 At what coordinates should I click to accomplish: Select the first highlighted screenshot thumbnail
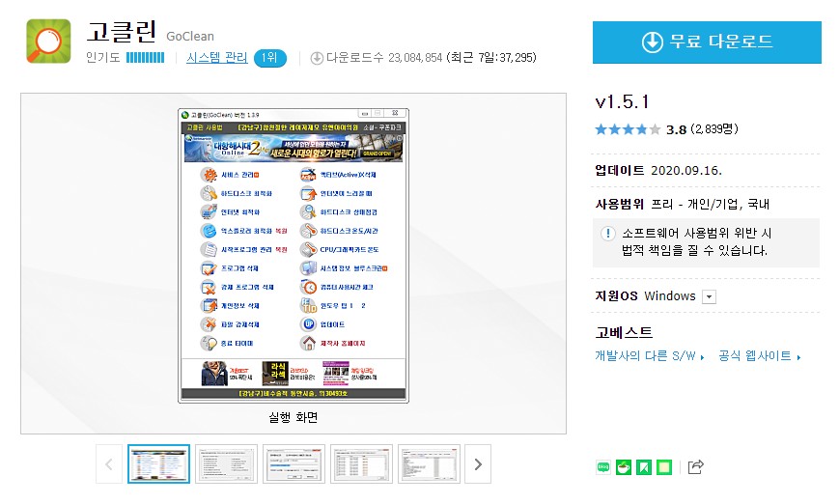tap(158, 463)
